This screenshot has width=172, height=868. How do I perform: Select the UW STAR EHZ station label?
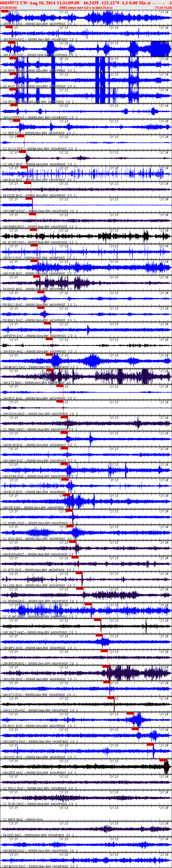[40, 476]
